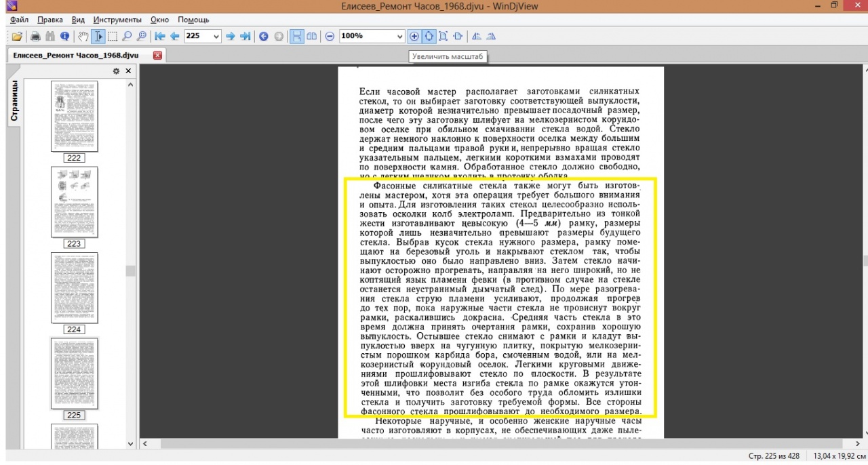
Task: Expand the 100% zoom level dropdown
Action: click(399, 37)
